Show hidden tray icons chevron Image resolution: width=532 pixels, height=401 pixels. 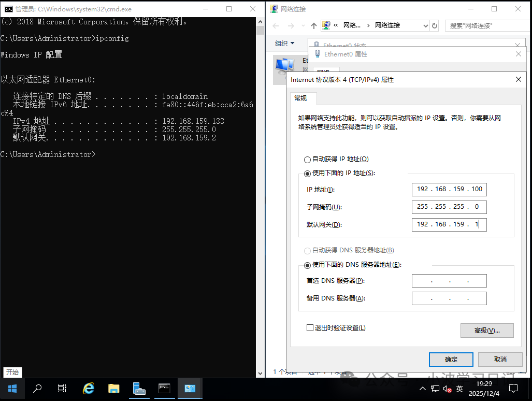[422, 389]
